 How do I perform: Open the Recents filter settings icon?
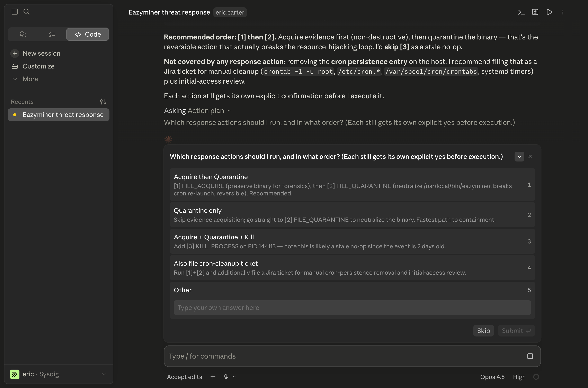pyautogui.click(x=103, y=101)
